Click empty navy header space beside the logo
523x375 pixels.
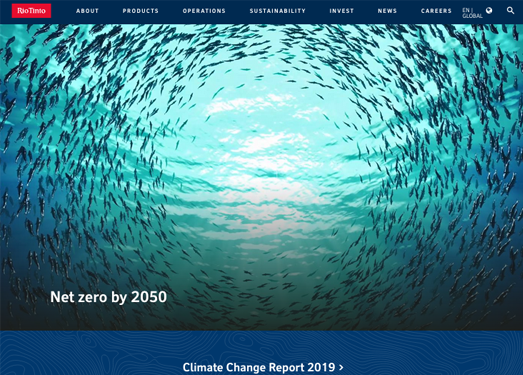pos(63,11)
